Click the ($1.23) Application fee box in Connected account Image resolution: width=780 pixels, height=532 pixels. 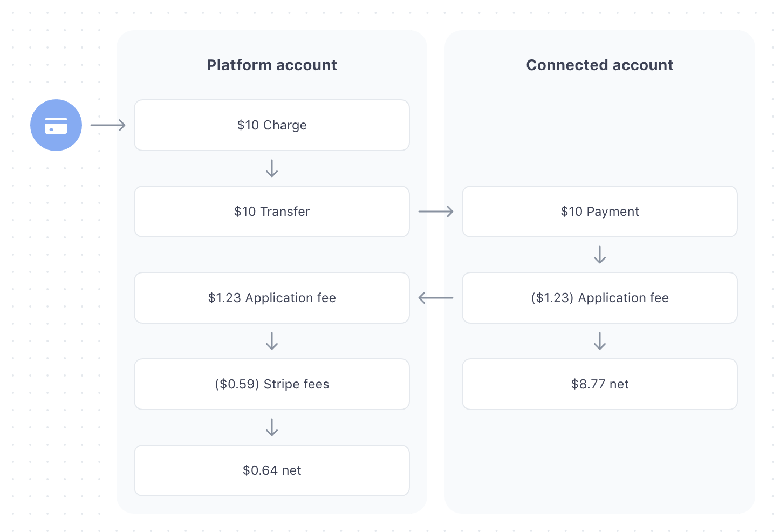(x=600, y=298)
